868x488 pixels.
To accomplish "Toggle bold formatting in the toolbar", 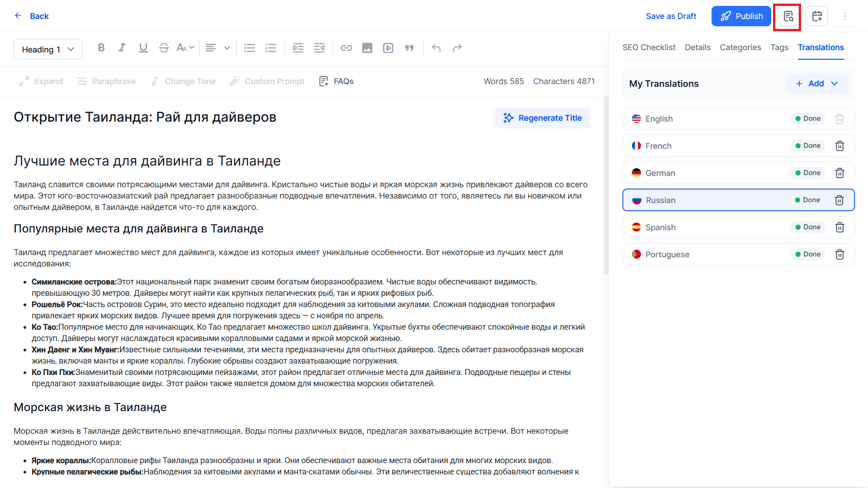I will tap(101, 48).
